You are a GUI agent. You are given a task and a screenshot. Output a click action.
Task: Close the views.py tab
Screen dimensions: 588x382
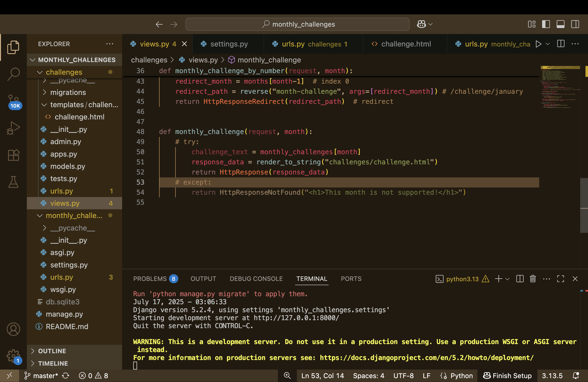click(184, 44)
